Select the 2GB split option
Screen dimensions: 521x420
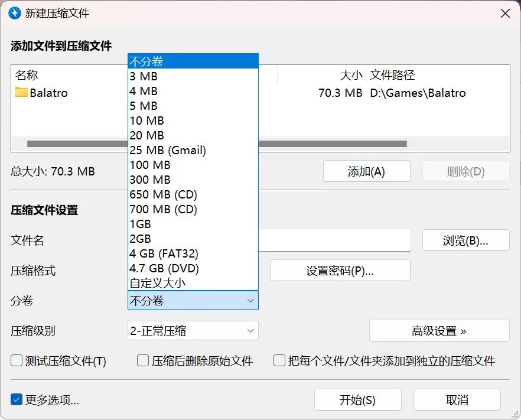(193, 239)
